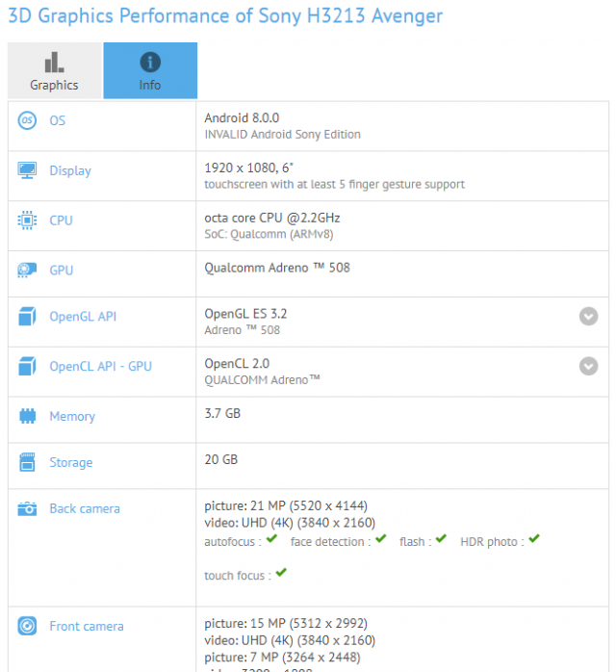
Task: Click the OS circle icon
Action: point(27,120)
